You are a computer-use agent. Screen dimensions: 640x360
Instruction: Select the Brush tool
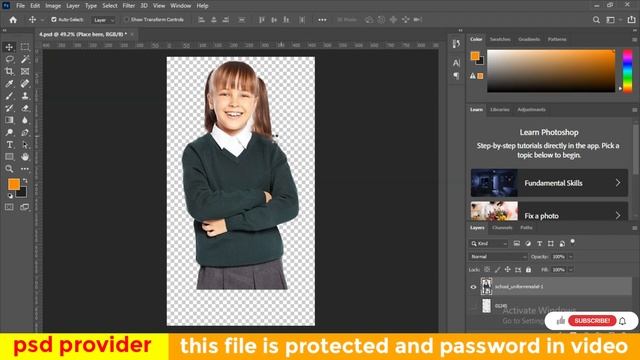click(x=9, y=96)
